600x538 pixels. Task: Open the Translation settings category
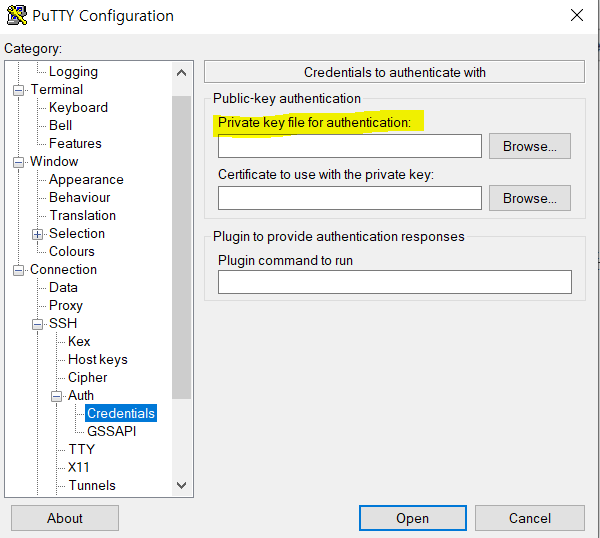point(83,215)
